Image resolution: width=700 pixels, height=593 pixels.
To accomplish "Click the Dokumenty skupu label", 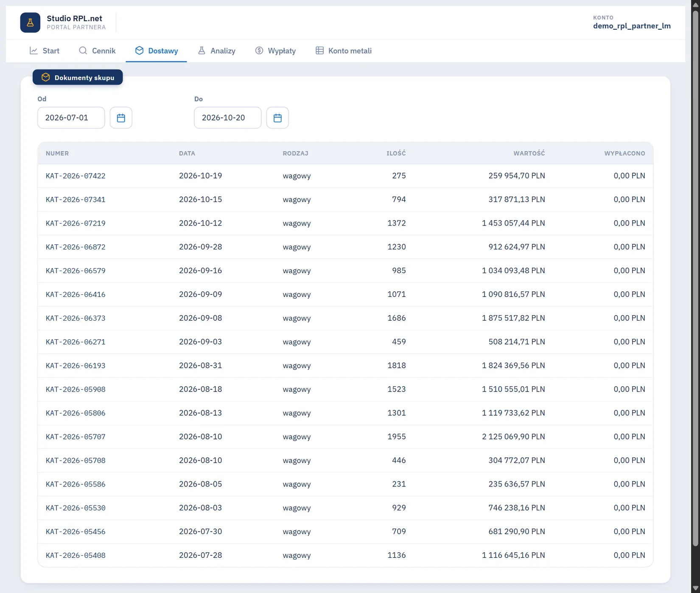I will (84, 78).
